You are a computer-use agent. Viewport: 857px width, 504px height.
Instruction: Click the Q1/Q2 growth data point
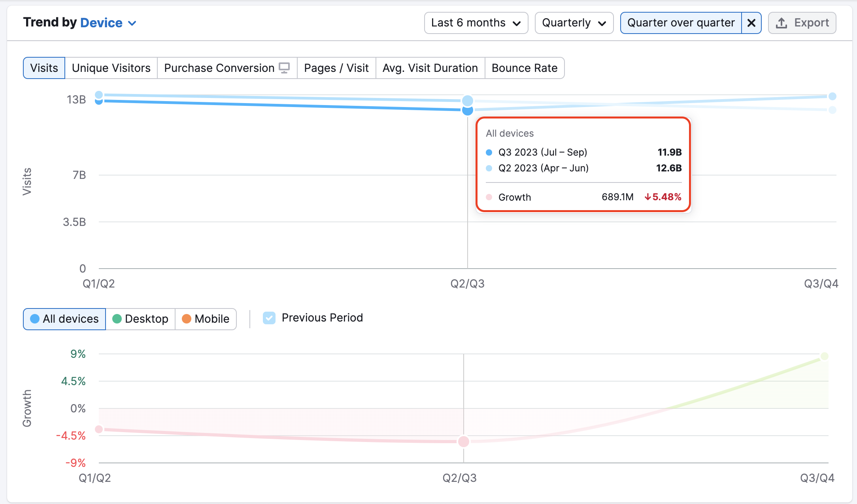pyautogui.click(x=99, y=429)
